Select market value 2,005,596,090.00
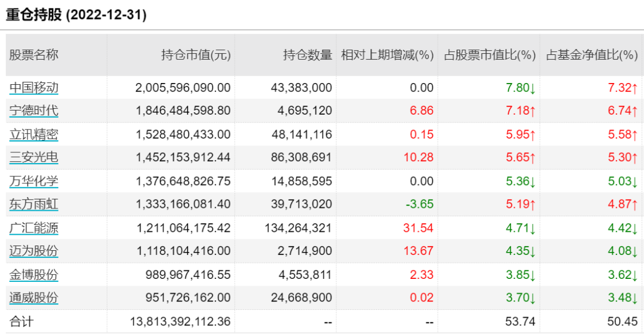 point(183,88)
